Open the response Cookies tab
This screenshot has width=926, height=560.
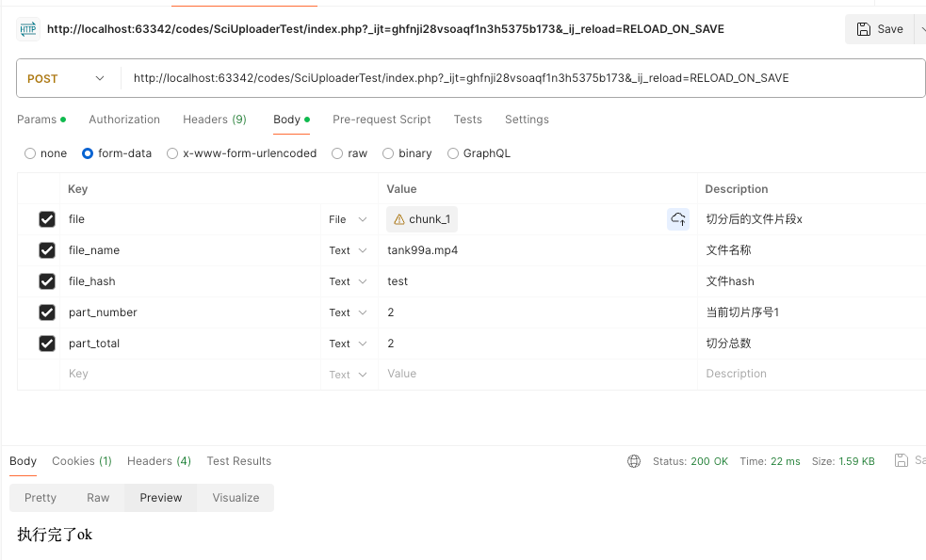[81, 461]
